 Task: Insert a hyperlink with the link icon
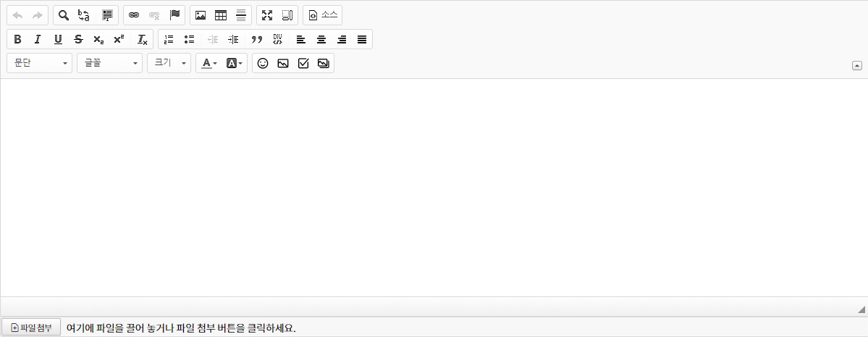pos(134,15)
